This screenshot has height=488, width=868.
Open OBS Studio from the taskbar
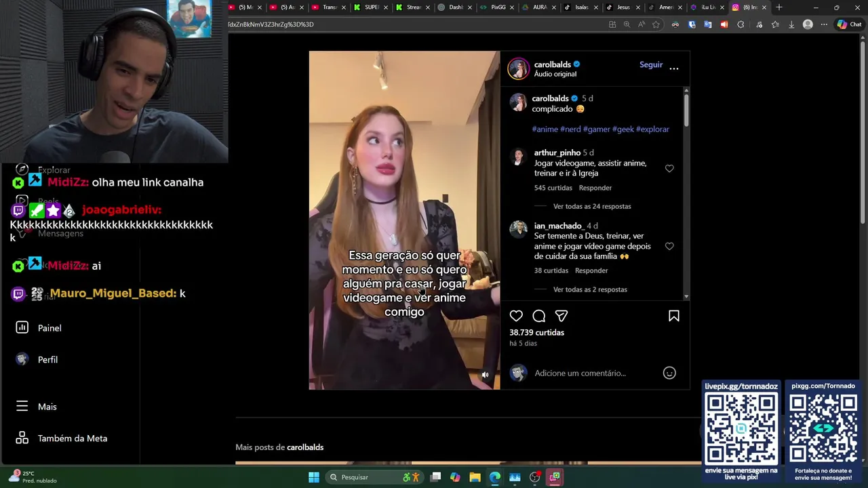(534, 477)
